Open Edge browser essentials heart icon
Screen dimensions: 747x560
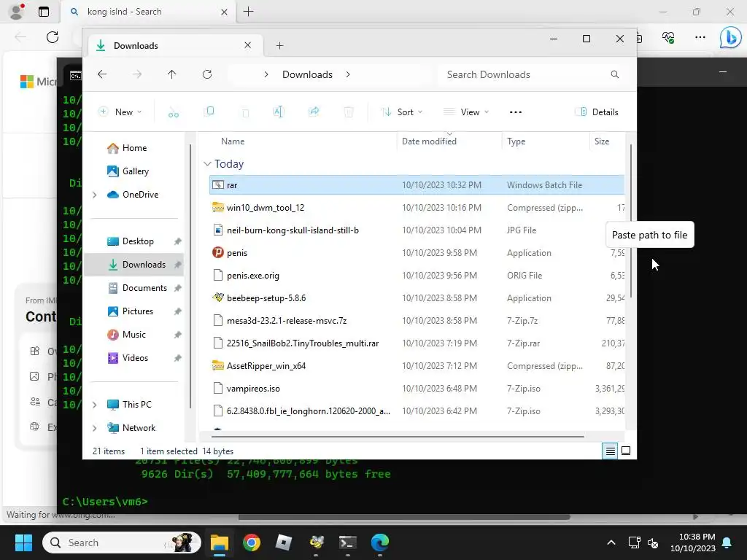click(x=668, y=37)
